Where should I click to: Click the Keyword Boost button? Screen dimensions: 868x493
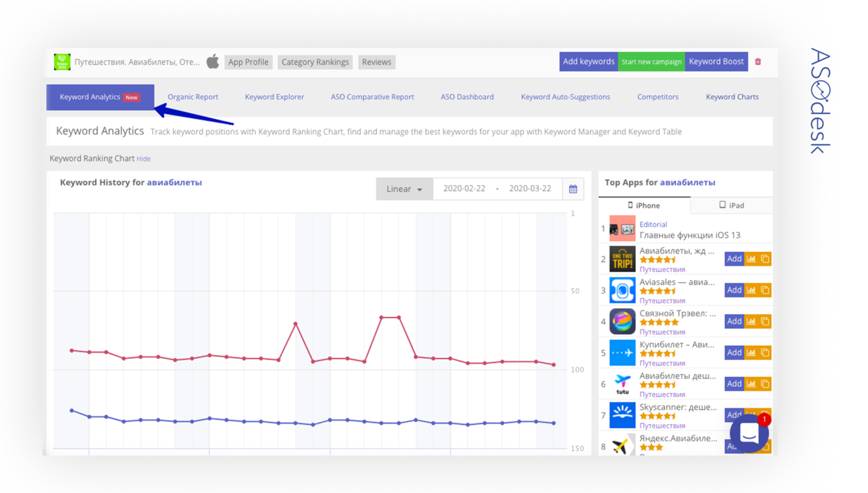pos(716,61)
